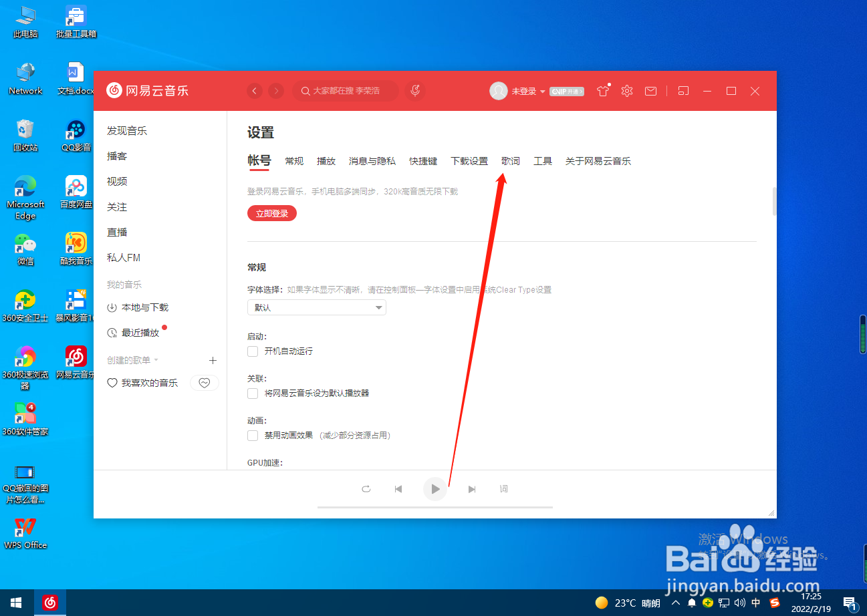Screen dimensions: 867x616
Task: Click the settings page scrollbar thumb
Action: [775, 202]
